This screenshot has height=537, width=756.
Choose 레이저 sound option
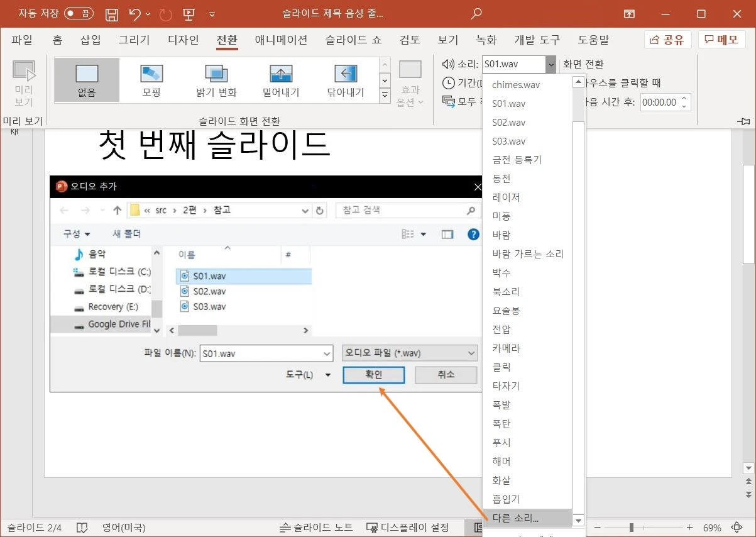tap(528, 197)
